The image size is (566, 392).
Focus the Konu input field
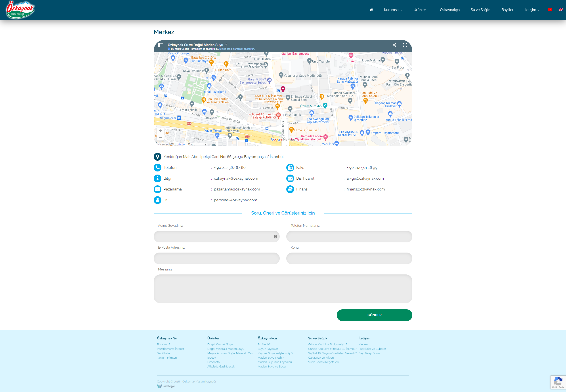point(349,258)
